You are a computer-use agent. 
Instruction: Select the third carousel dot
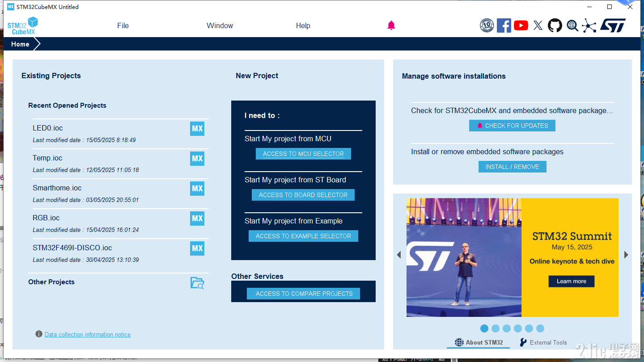coord(507,328)
